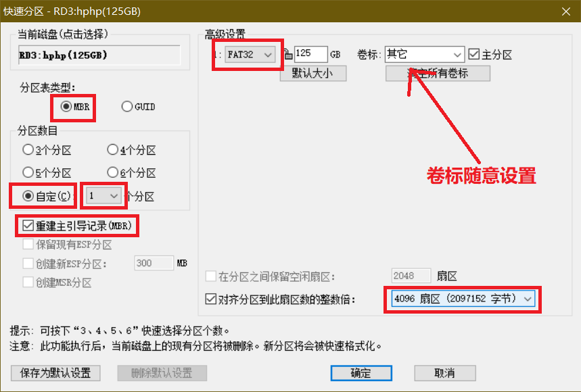Toggle the 重建主引导记录(MBR) checkbox

click(28, 225)
